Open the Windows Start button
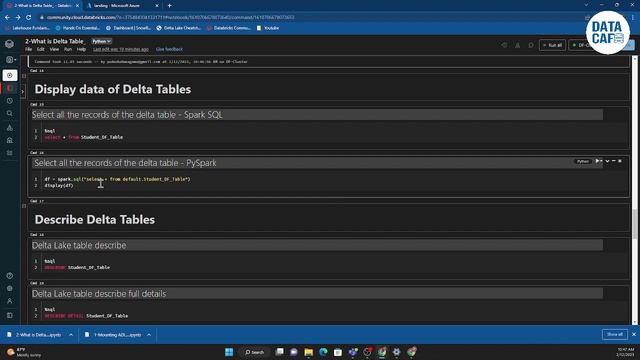Screen dimensions: 640x360 coord(229,352)
